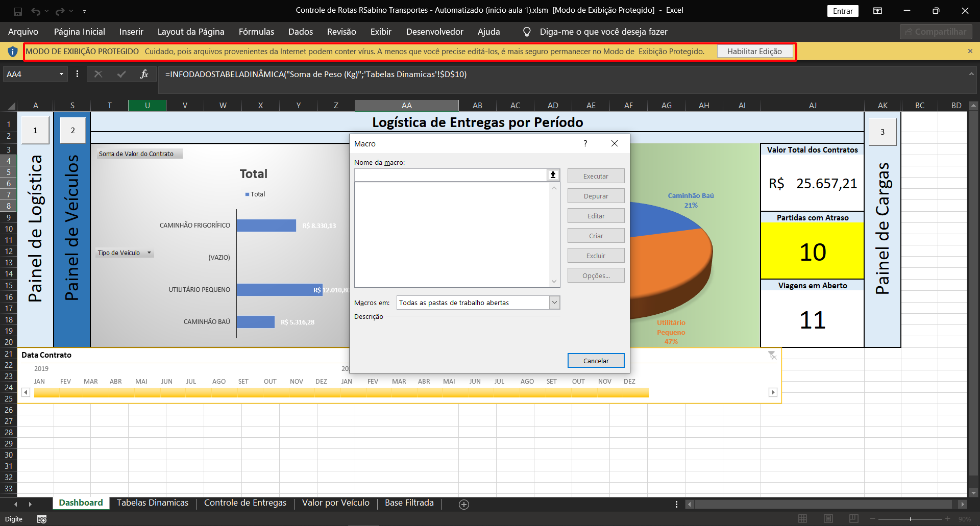Click the lightbulb Tell Me icon
This screenshot has width=980, height=526.
coord(527,32)
